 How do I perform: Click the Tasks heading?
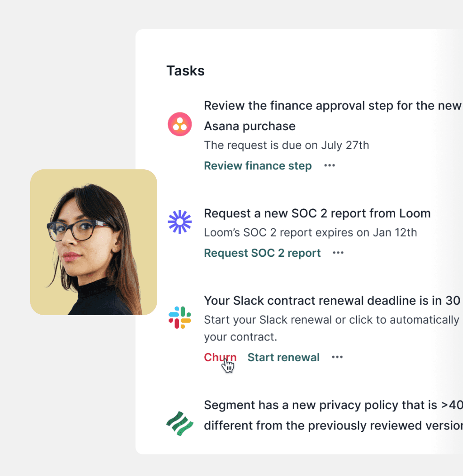click(185, 71)
